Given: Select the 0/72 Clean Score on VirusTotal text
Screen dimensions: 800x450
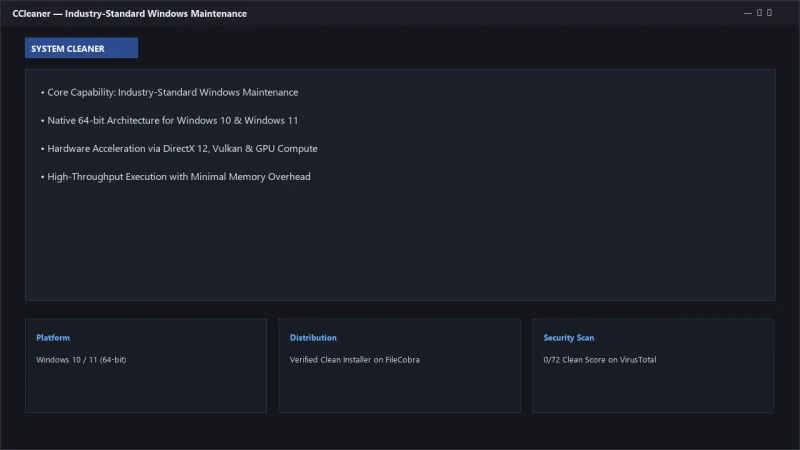Looking at the screenshot, I should 600,360.
